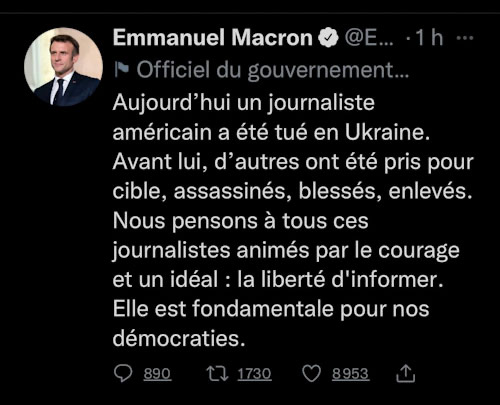Click the truncated @E... handle

coord(369,38)
